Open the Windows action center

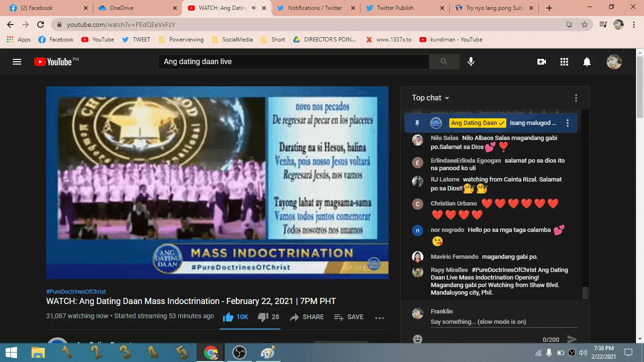628,353
